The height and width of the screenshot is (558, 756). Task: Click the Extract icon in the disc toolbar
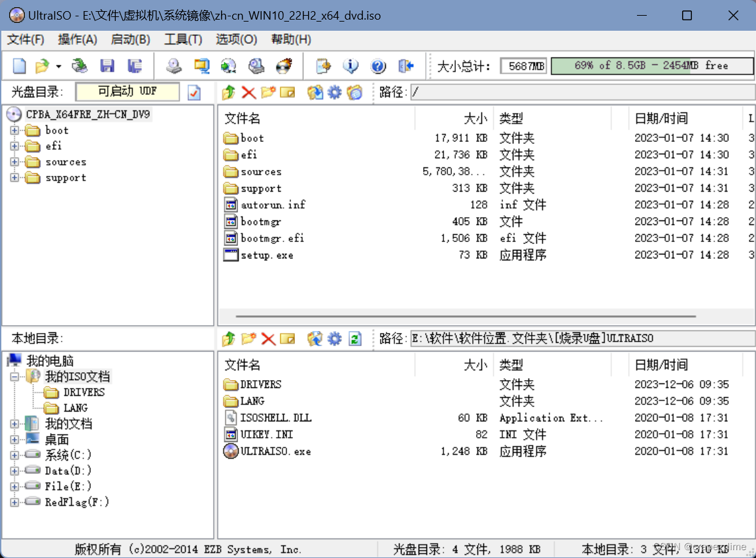coord(315,92)
